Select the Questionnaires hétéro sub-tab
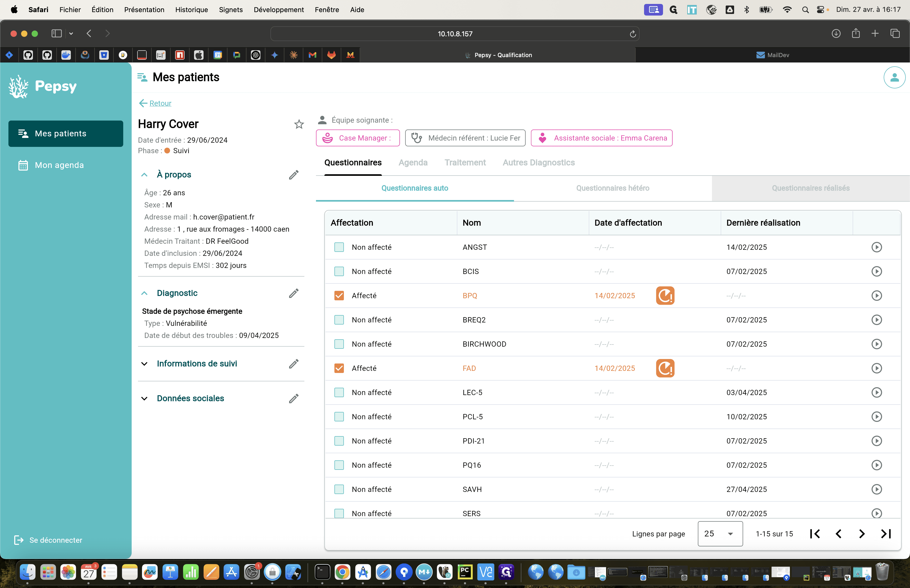This screenshot has width=910, height=588. pos(612,188)
